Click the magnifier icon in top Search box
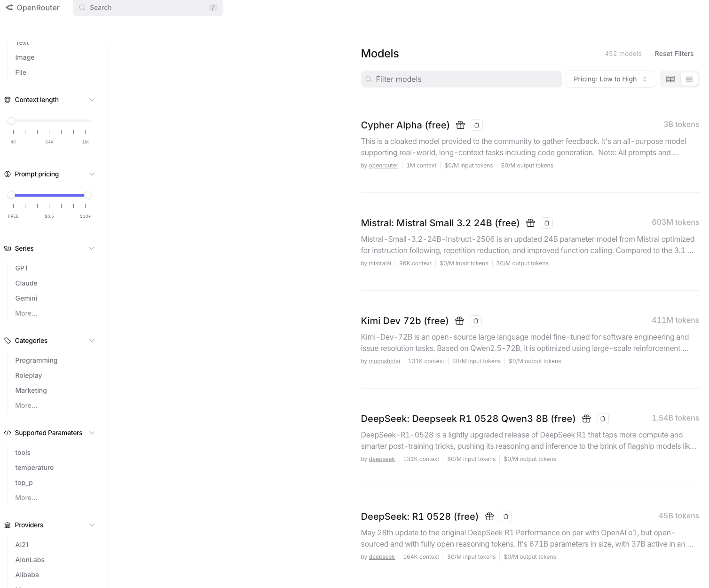This screenshot has width=709, height=588. 82,8
